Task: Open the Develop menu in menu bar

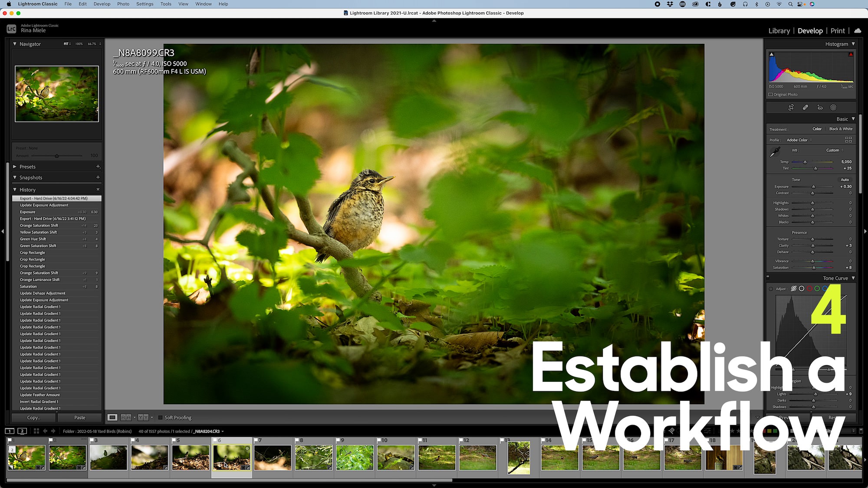Action: pyautogui.click(x=102, y=4)
